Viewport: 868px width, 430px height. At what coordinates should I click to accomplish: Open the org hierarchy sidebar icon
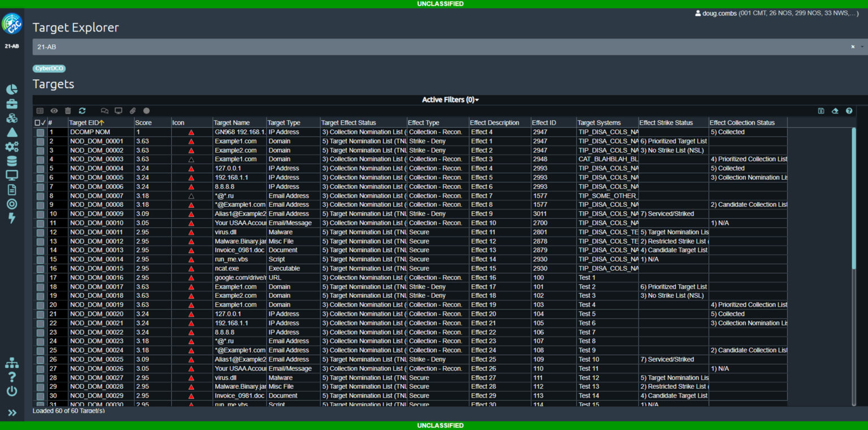click(11, 363)
